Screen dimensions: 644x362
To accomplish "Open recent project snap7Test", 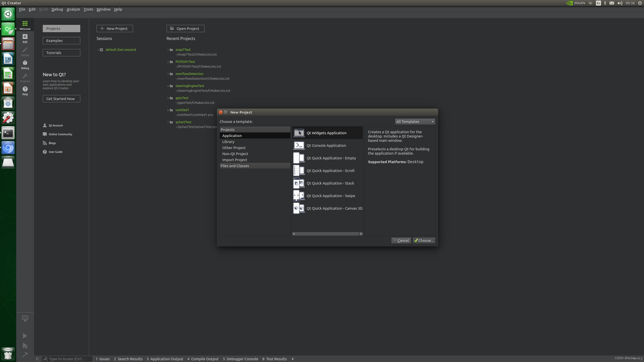I will point(183,50).
